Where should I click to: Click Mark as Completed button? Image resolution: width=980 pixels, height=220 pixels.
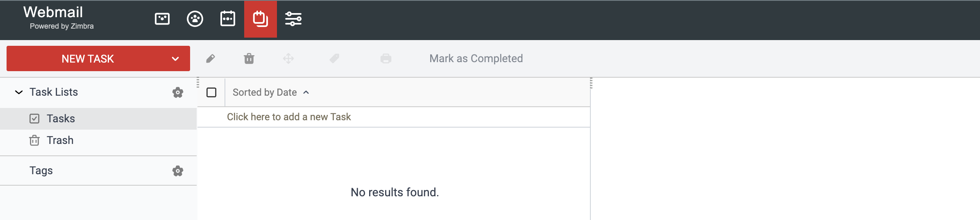tap(476, 58)
